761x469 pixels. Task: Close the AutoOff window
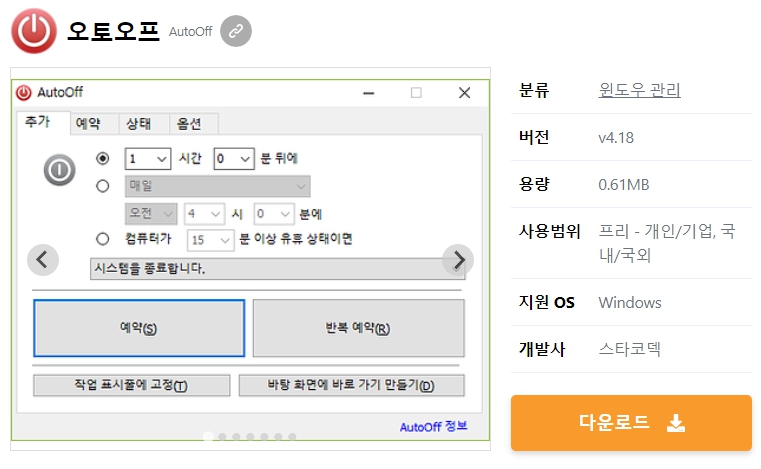(464, 93)
